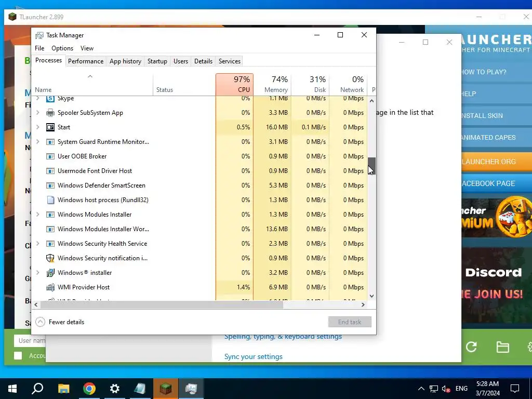Viewport: 532px width, 399px height.
Task: Open the File menu
Action: click(39, 48)
